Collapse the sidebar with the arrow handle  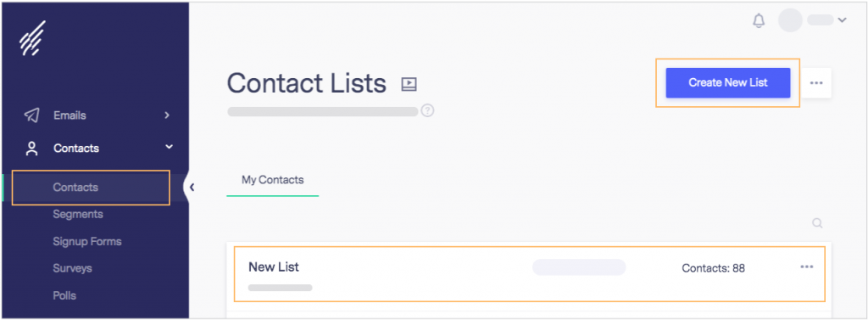192,188
